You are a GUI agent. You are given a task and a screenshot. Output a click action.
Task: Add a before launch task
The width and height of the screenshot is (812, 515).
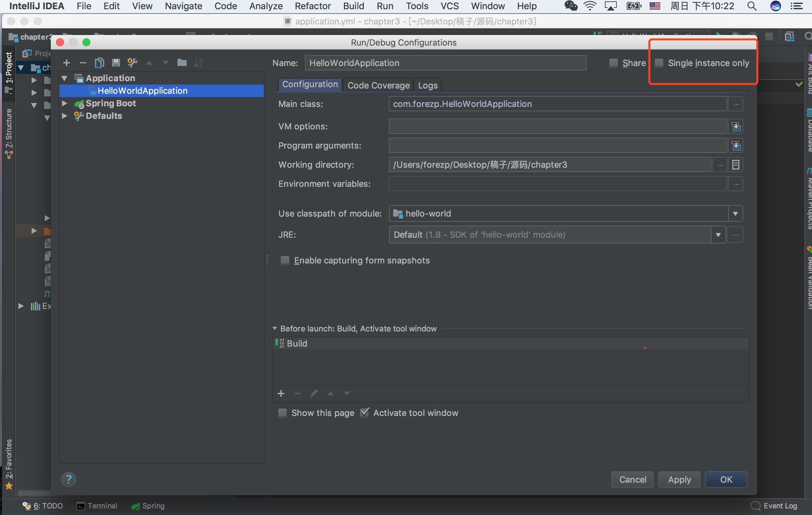tap(281, 394)
